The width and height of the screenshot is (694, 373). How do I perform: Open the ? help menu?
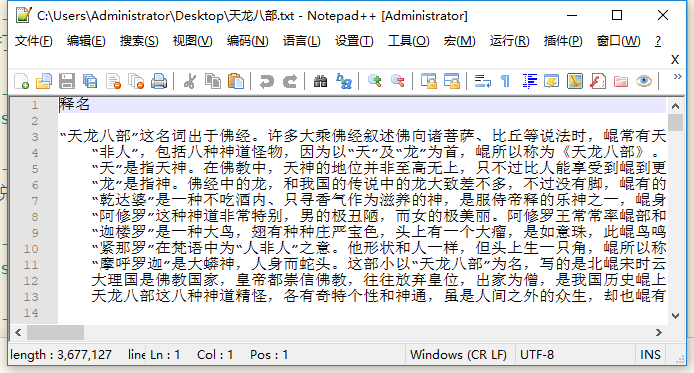[658, 41]
